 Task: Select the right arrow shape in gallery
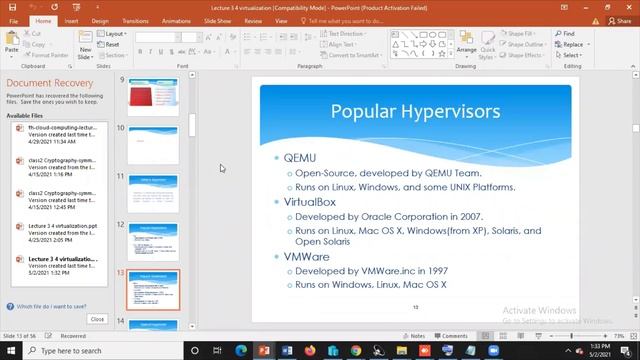coord(423,44)
